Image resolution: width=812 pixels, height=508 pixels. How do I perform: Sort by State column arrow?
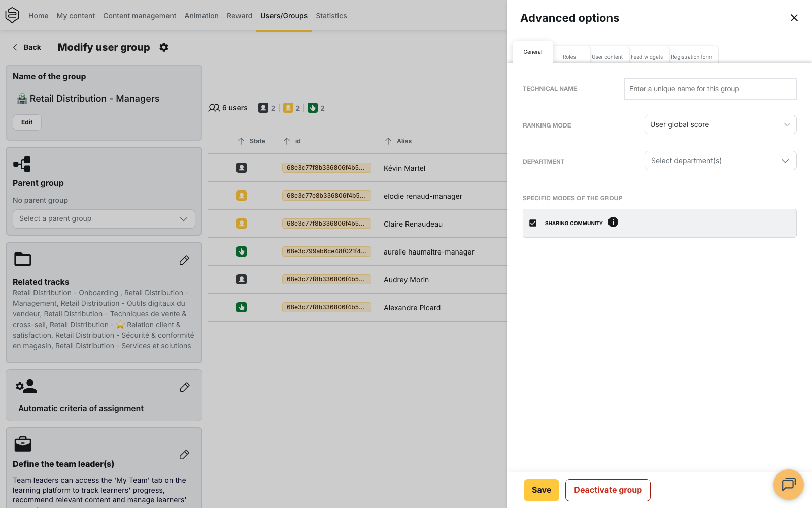click(x=241, y=141)
